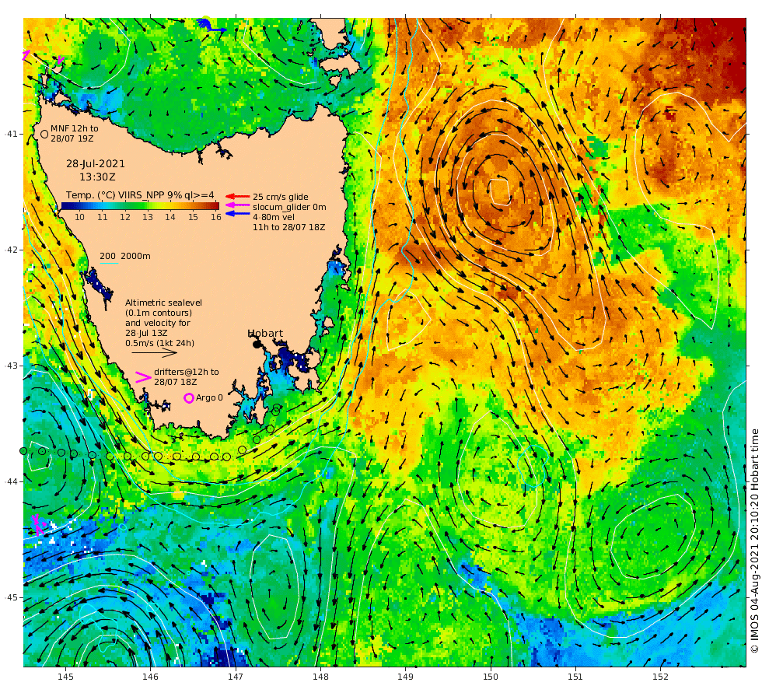Click the IMOS copyright timestamp text
The height and width of the screenshot is (700, 762).
[x=754, y=541]
